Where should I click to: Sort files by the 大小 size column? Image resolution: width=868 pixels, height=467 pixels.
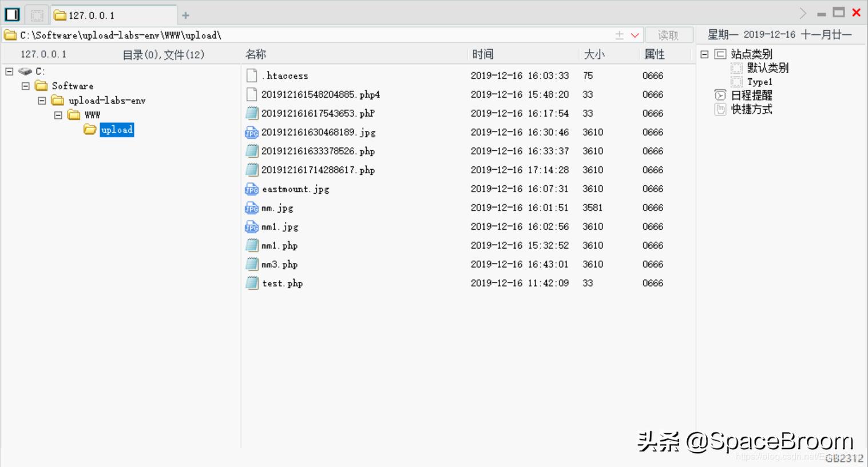594,54
